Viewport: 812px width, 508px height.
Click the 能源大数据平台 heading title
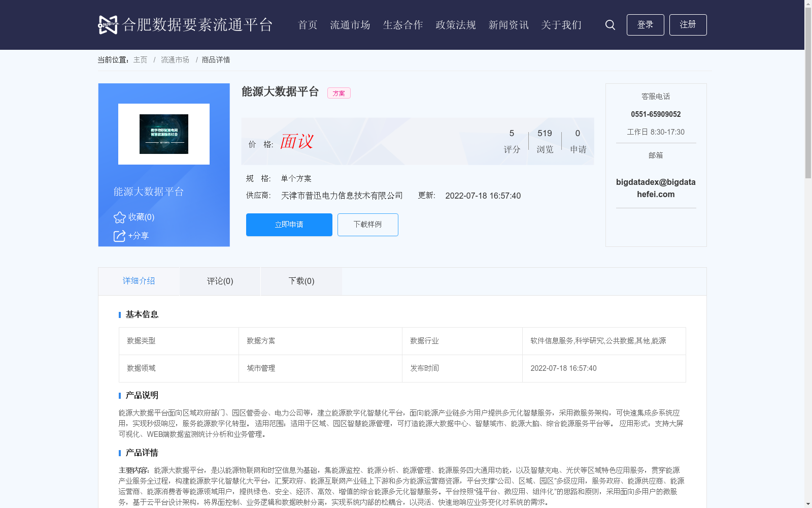[280, 91]
